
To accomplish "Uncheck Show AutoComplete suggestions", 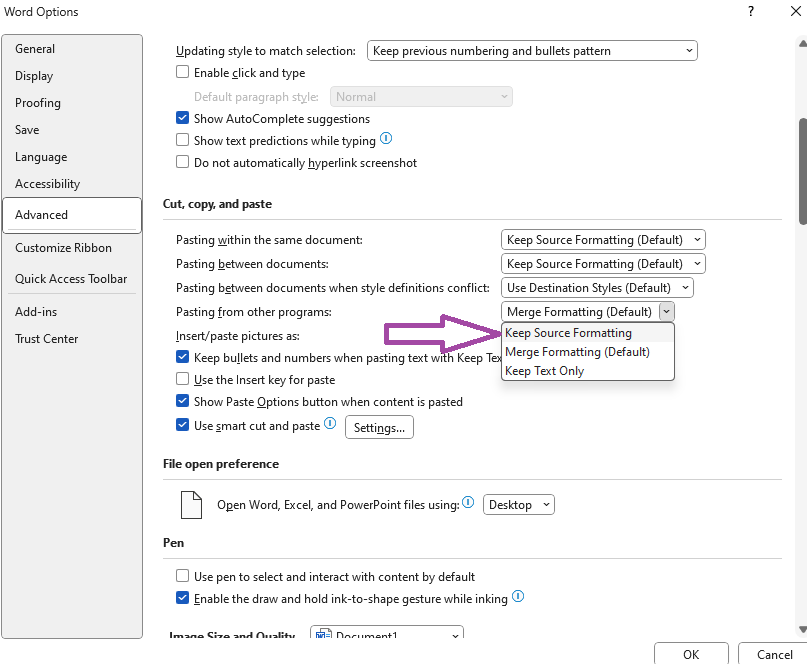I will coord(182,117).
